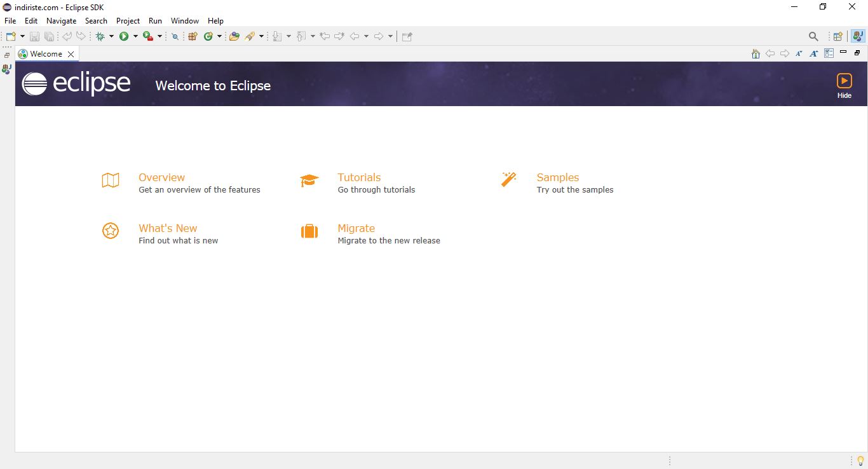
Task: Click the Save toolbar icon
Action: pyautogui.click(x=34, y=37)
